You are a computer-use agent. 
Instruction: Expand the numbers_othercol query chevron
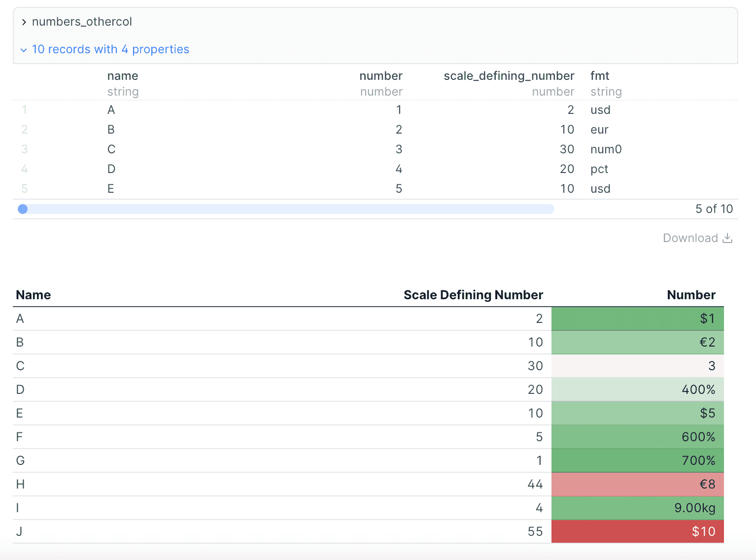24,22
